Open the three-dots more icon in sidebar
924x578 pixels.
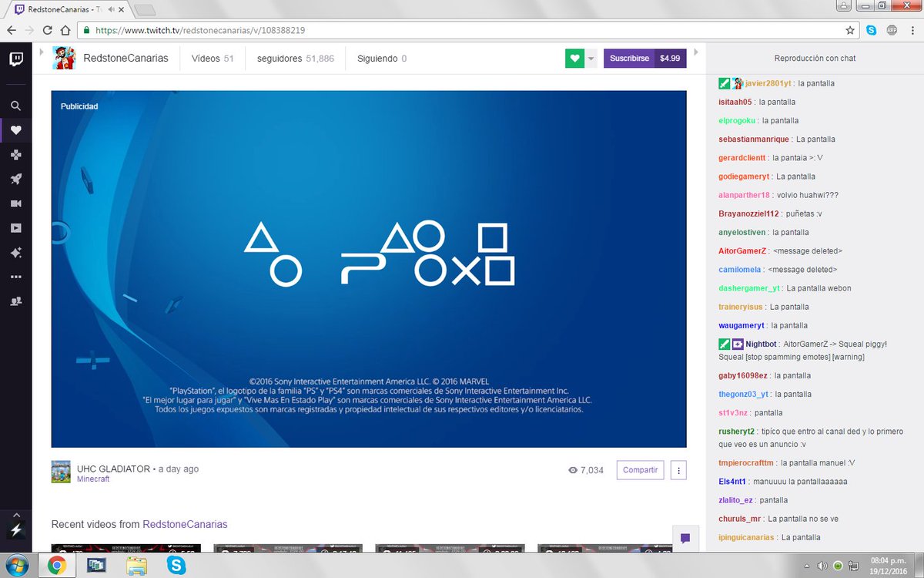[x=15, y=277]
